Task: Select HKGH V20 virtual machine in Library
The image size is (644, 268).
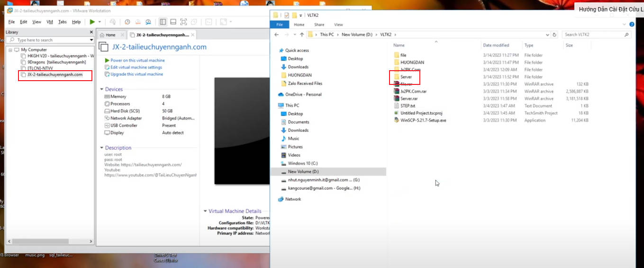Action: coord(58,56)
